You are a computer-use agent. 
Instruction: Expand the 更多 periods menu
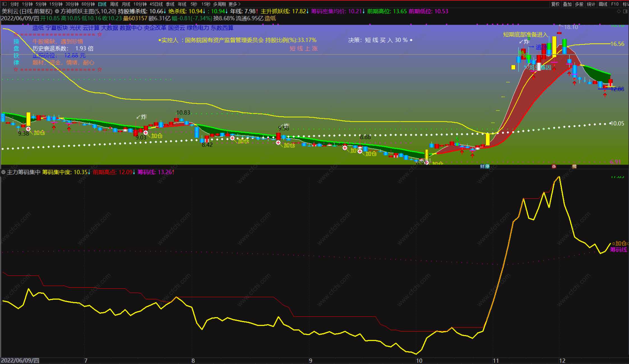click(234, 4)
